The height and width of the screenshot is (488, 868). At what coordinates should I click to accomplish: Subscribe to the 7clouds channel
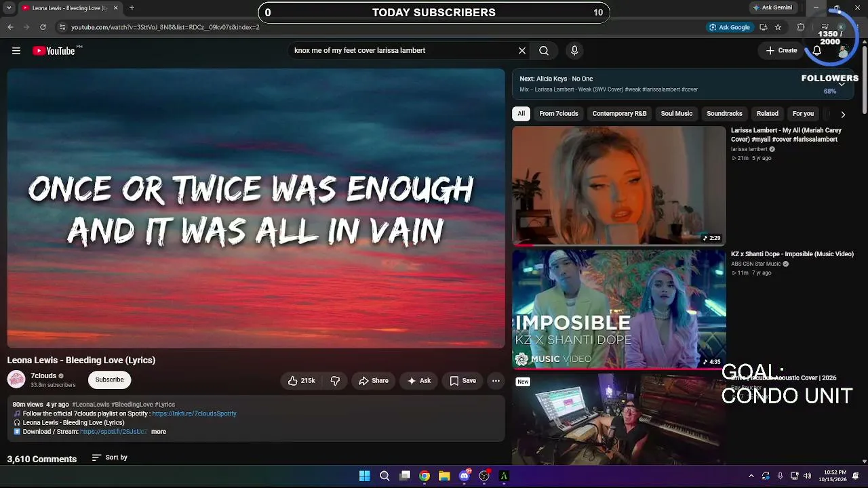point(109,380)
